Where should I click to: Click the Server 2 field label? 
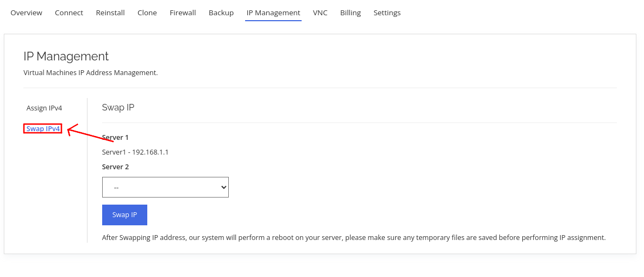115,167
